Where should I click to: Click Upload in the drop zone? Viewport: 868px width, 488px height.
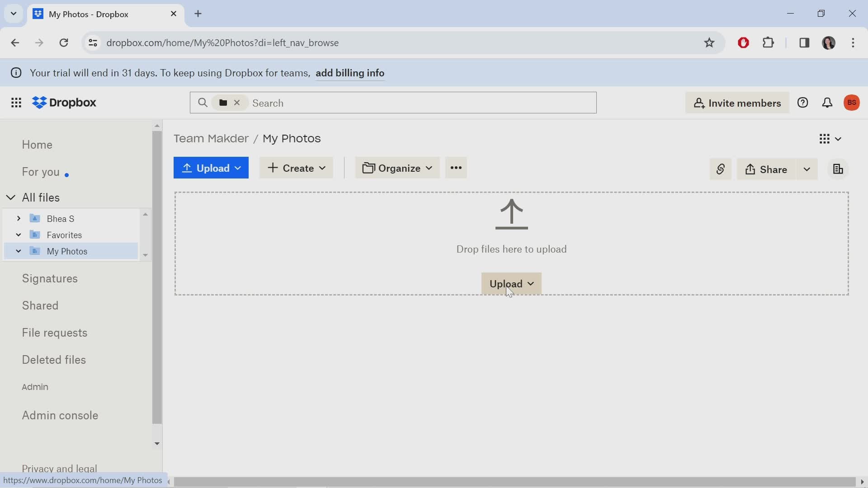coord(511,284)
